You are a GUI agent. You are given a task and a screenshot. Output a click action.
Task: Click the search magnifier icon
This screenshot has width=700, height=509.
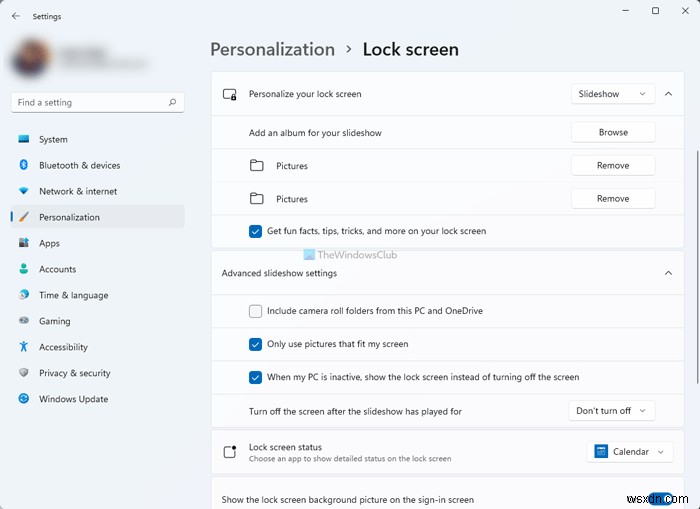click(172, 102)
